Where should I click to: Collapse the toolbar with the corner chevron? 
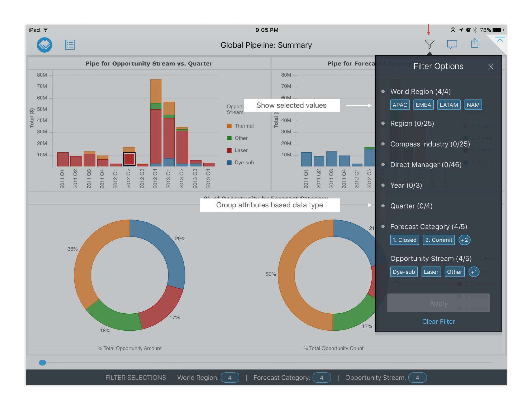click(500, 40)
